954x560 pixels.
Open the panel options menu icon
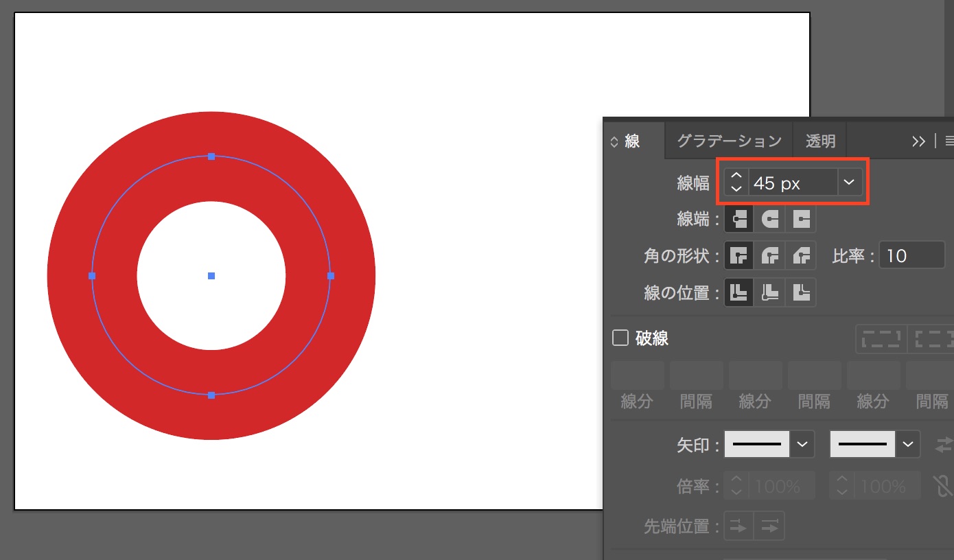point(949,141)
